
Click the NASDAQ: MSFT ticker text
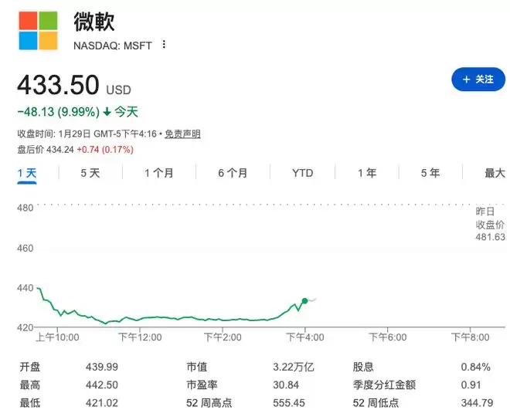114,45
